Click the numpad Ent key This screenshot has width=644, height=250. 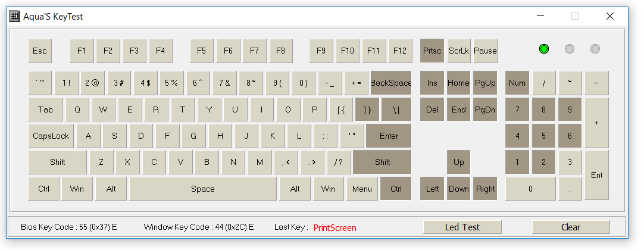pyautogui.click(x=597, y=175)
